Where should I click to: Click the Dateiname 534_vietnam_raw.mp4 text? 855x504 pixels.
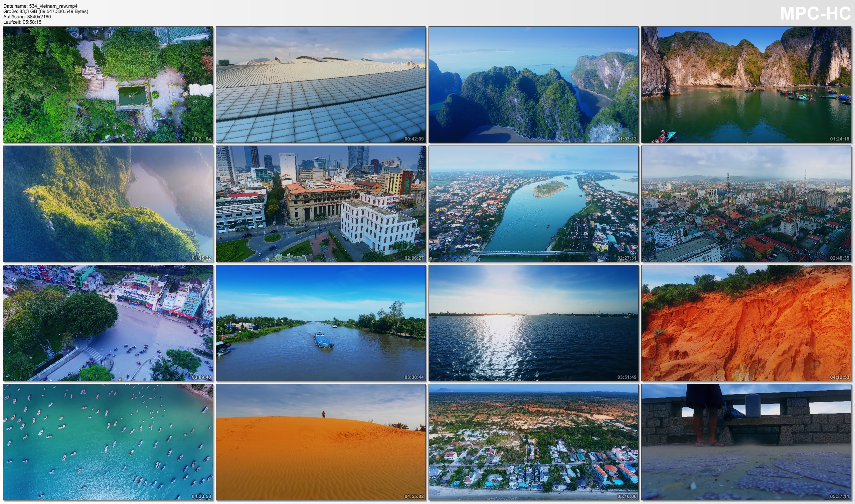(x=40, y=6)
